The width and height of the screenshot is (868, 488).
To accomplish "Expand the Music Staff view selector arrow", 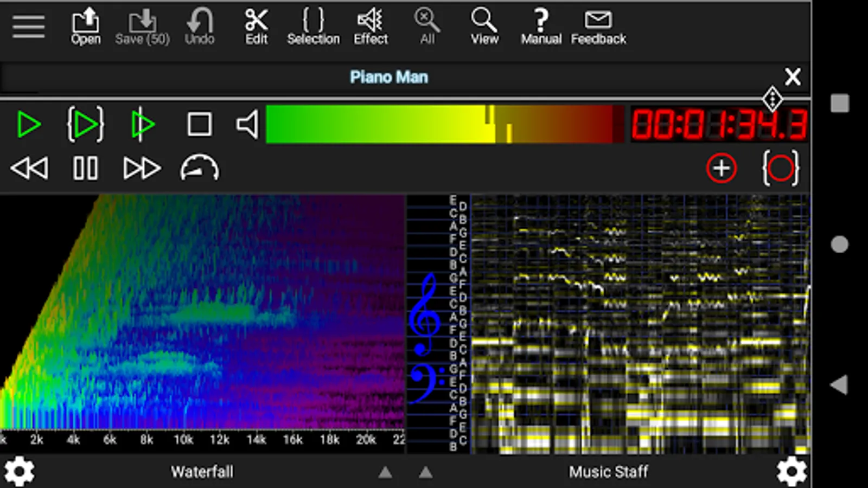I will pos(426,472).
